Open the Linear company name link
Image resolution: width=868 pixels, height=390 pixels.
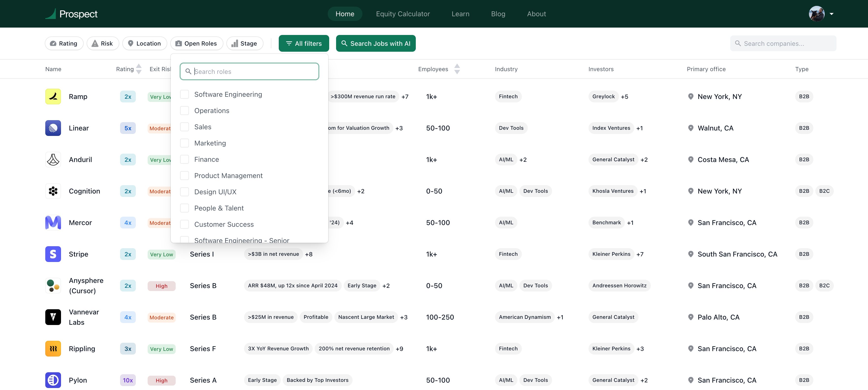pyautogui.click(x=78, y=128)
